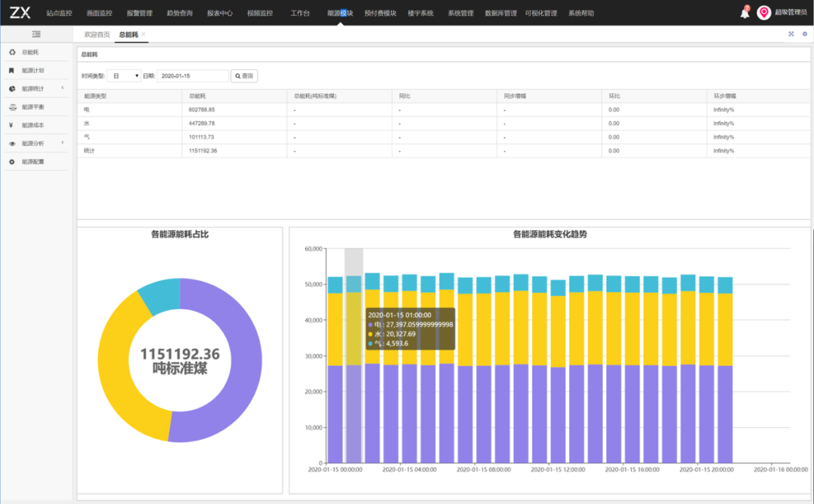Open the 时间类型 dropdown showing 日
The image size is (814, 504).
(x=124, y=76)
